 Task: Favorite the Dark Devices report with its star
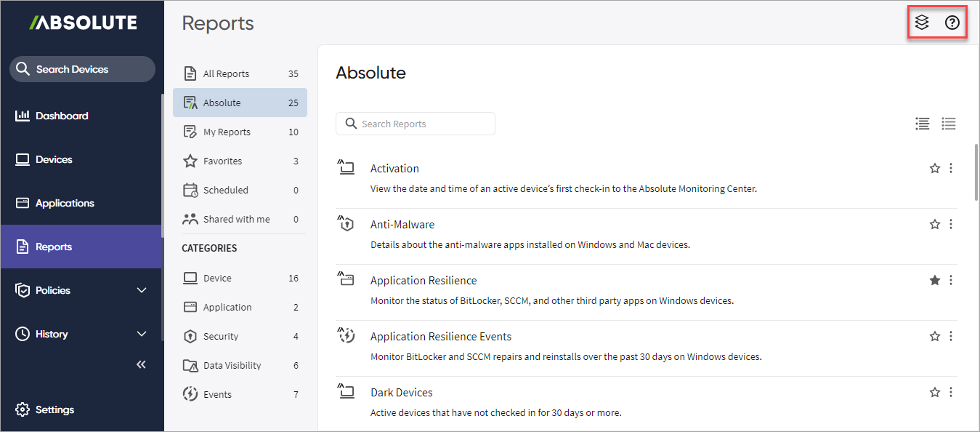(x=935, y=392)
